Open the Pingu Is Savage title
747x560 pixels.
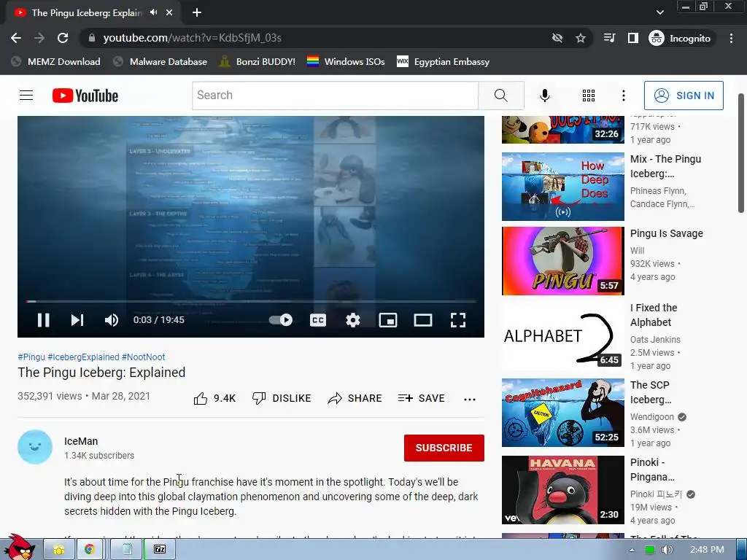point(667,233)
